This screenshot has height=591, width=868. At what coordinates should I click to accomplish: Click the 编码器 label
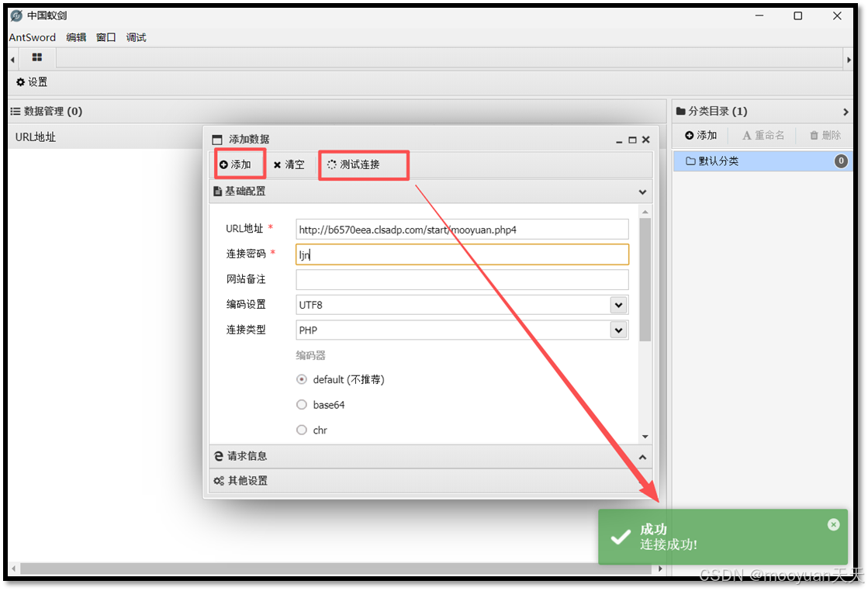point(310,355)
